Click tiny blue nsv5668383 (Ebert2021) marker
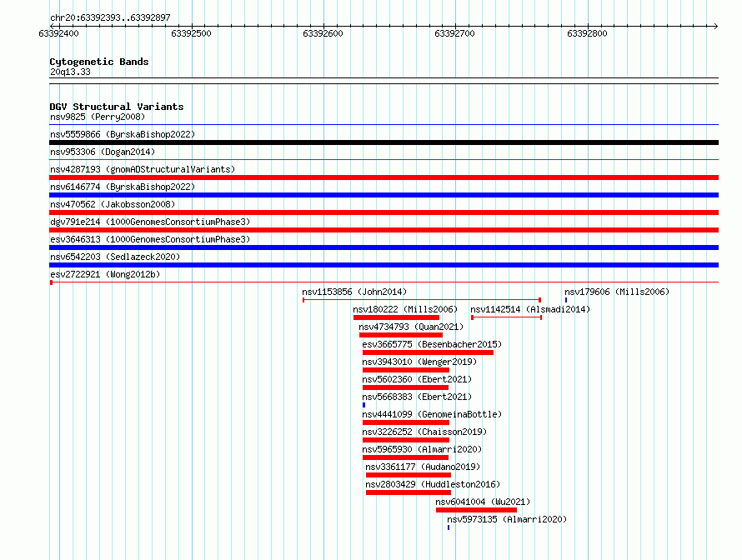 click(363, 405)
